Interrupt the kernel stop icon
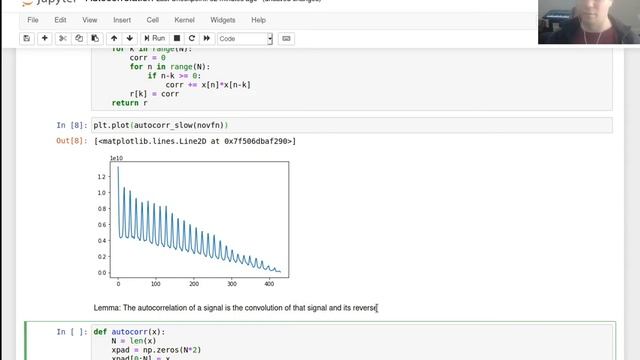The image size is (640, 360). tap(177, 38)
